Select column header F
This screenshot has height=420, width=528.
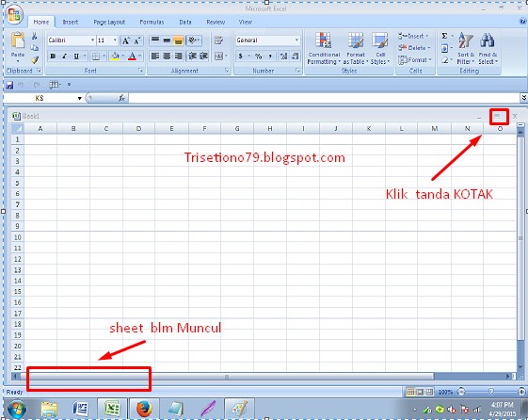point(204,128)
